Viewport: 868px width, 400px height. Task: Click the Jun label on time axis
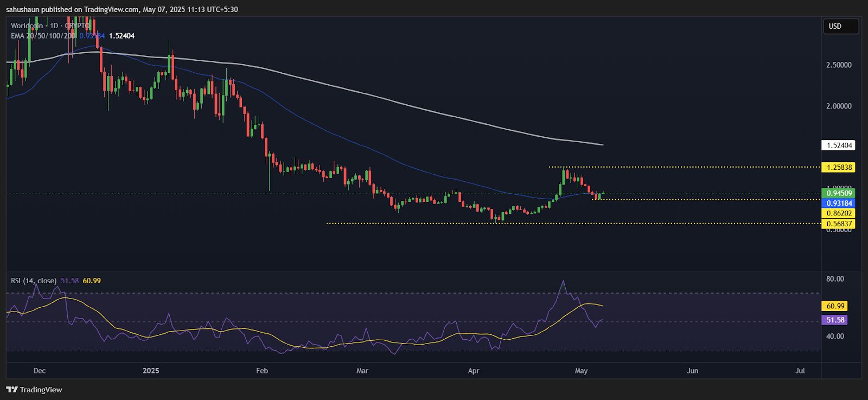(692, 371)
